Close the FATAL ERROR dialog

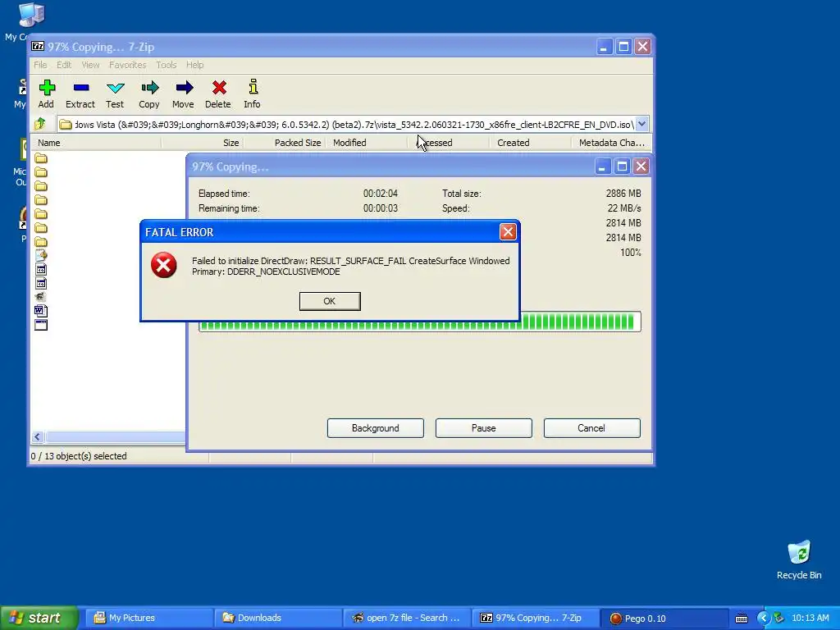coord(507,232)
